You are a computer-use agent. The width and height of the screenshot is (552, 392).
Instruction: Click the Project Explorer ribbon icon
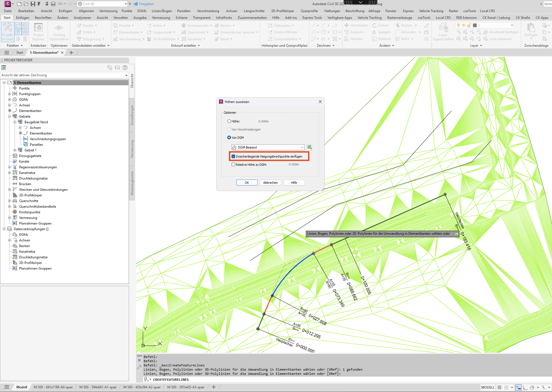click(x=38, y=32)
